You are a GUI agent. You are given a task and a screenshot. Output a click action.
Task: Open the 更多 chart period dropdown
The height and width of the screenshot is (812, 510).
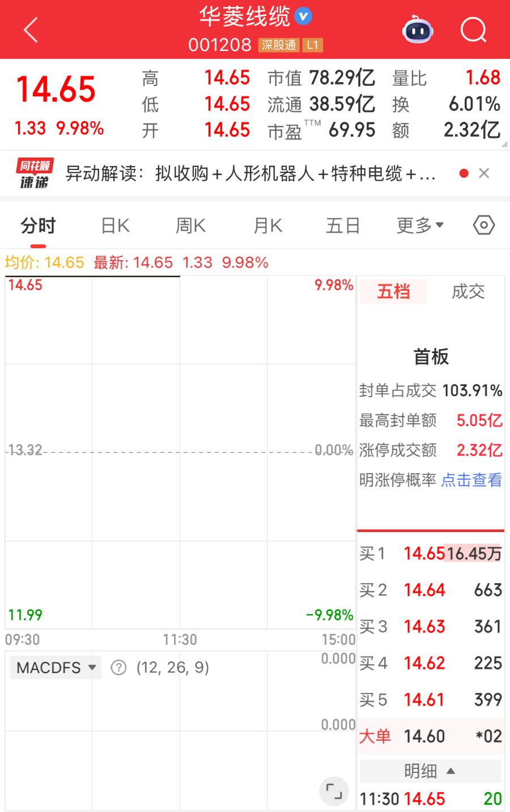[x=420, y=226]
